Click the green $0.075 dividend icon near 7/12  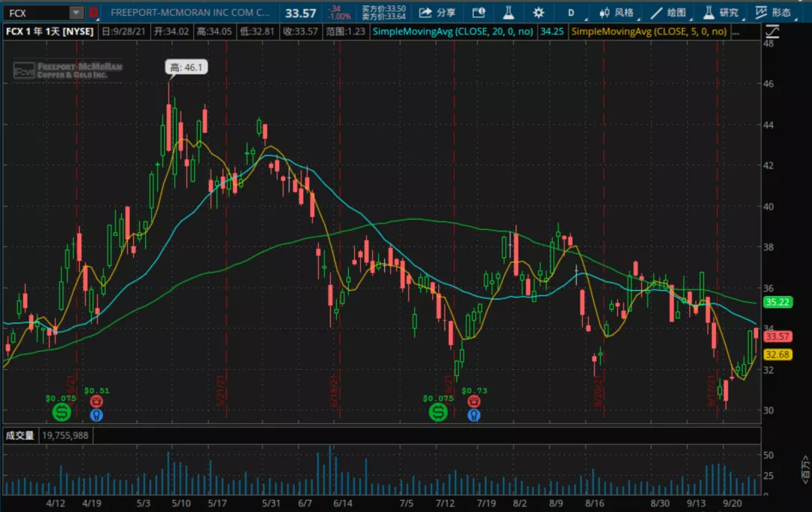[438, 412]
